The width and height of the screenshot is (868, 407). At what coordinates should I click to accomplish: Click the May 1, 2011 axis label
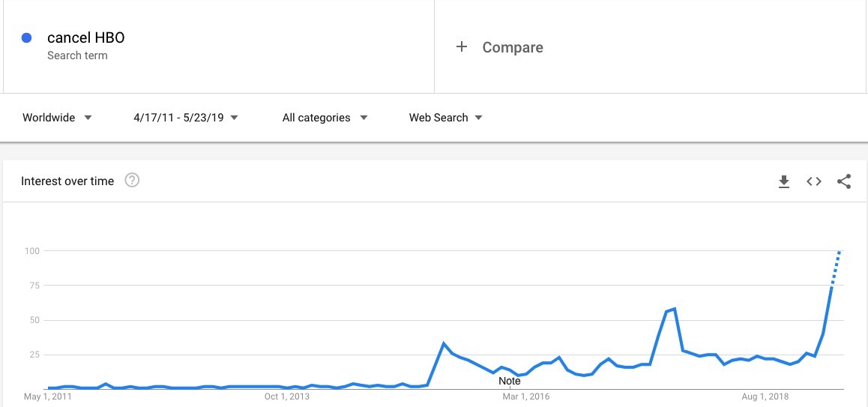(x=48, y=397)
